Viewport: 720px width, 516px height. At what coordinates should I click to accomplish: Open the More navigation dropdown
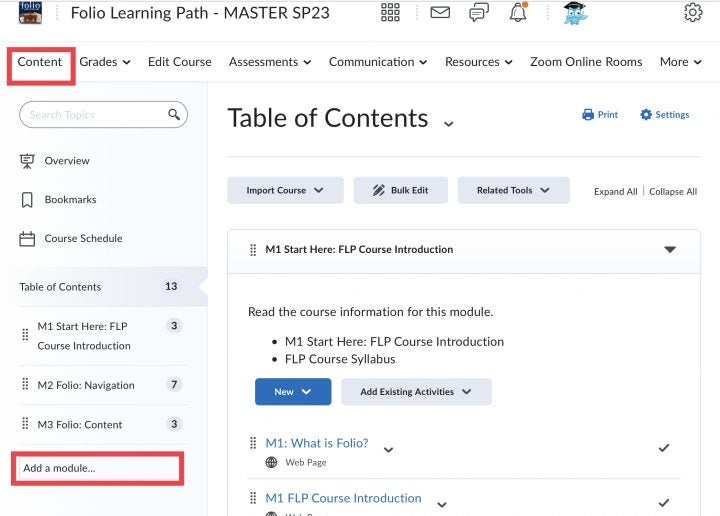coord(681,62)
